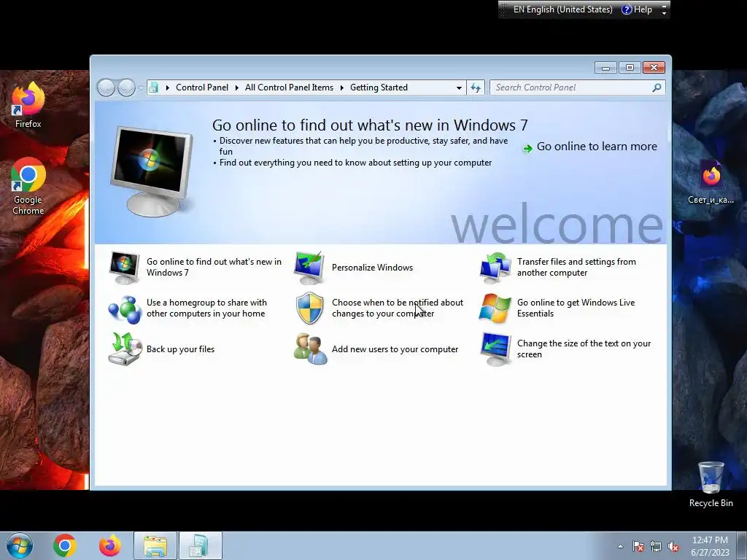Image resolution: width=747 pixels, height=560 pixels.
Task: Open the taskbar clock and date
Action: coord(710,546)
